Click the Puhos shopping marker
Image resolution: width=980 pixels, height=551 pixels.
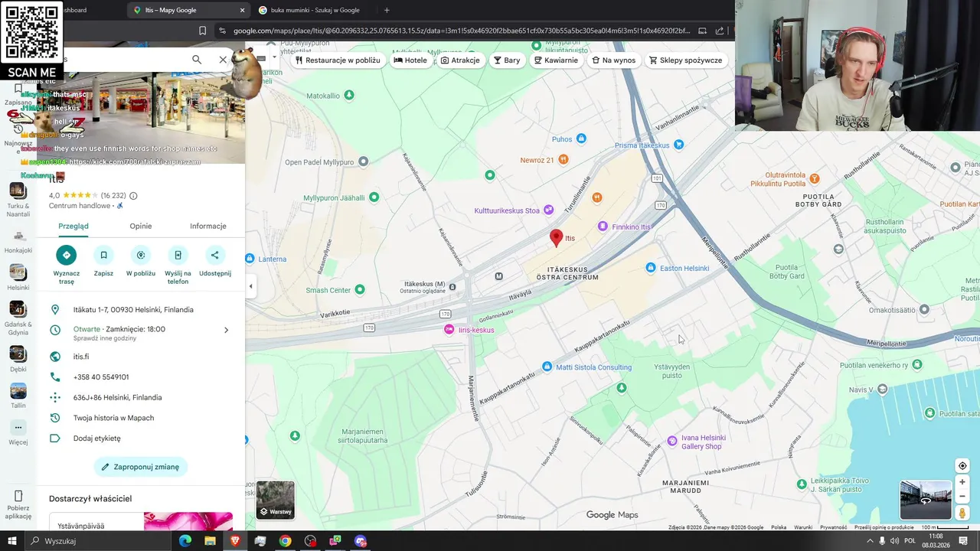581,139
